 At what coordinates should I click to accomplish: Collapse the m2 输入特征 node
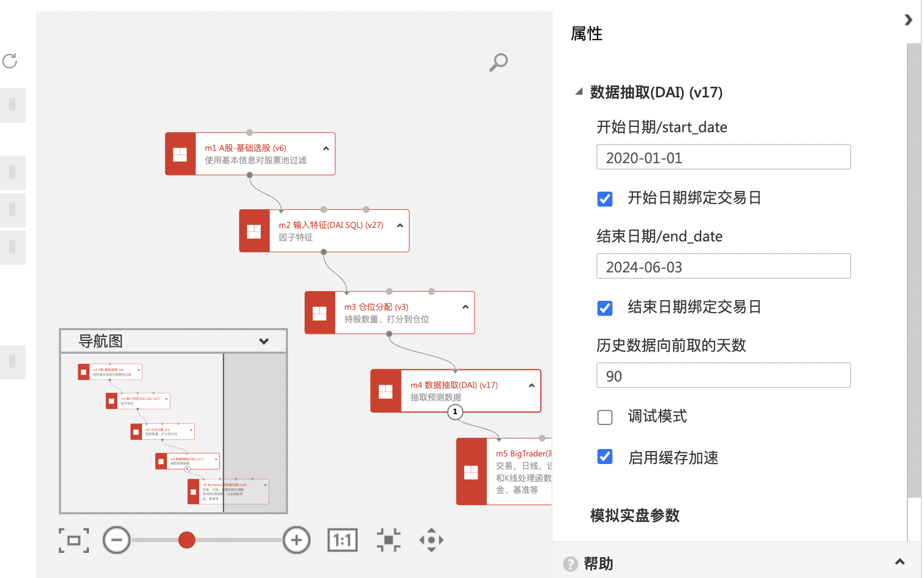[x=400, y=226]
